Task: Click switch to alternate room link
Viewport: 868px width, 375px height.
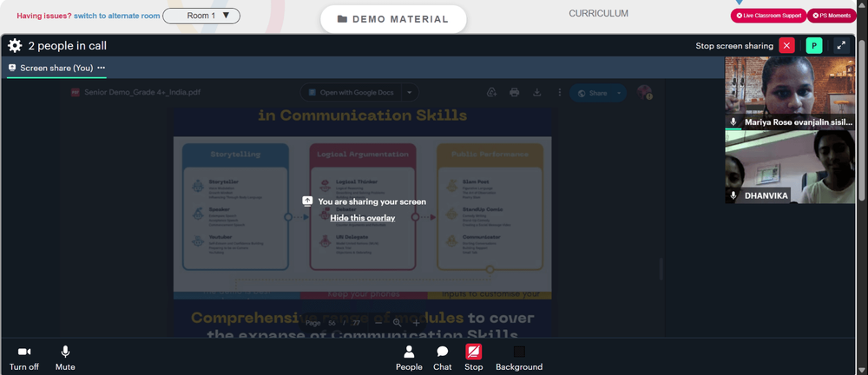Action: point(117,16)
